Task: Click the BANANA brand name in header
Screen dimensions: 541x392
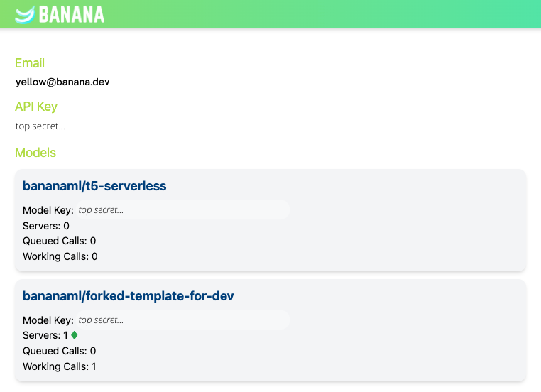Action: click(x=72, y=14)
